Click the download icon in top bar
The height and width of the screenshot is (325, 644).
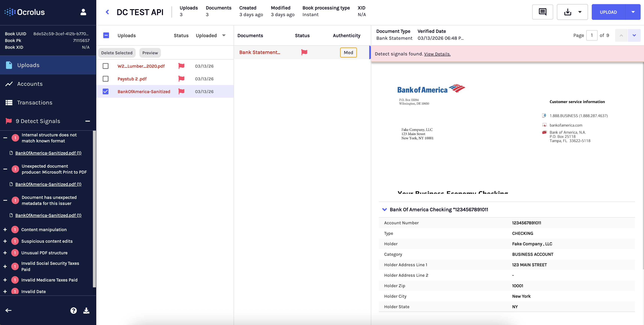(568, 12)
